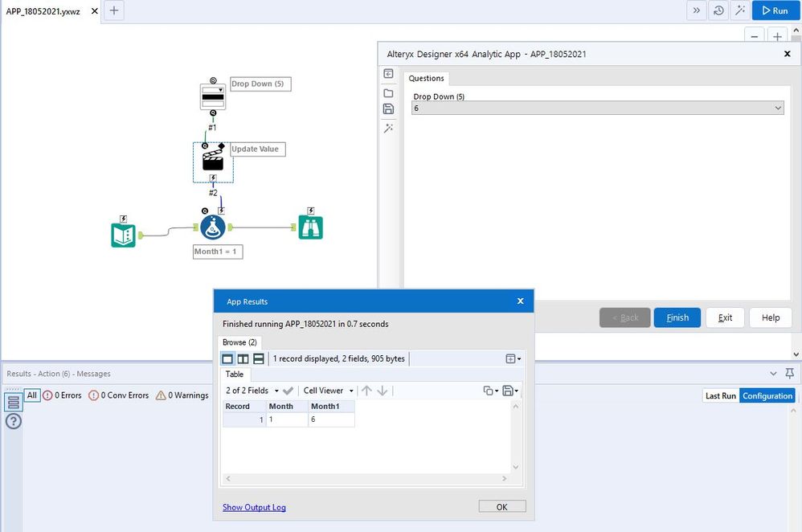Open the copy options dropdown in App Results

point(491,391)
